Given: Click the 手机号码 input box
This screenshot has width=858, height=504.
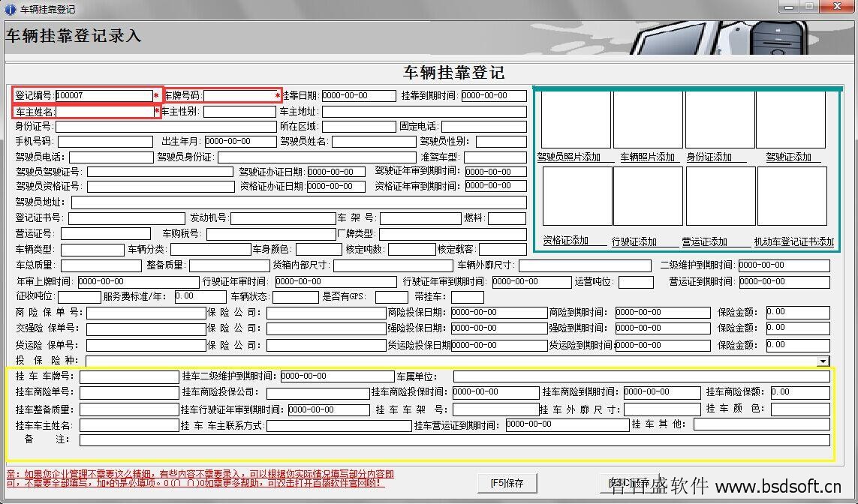Looking at the screenshot, I should point(104,142).
